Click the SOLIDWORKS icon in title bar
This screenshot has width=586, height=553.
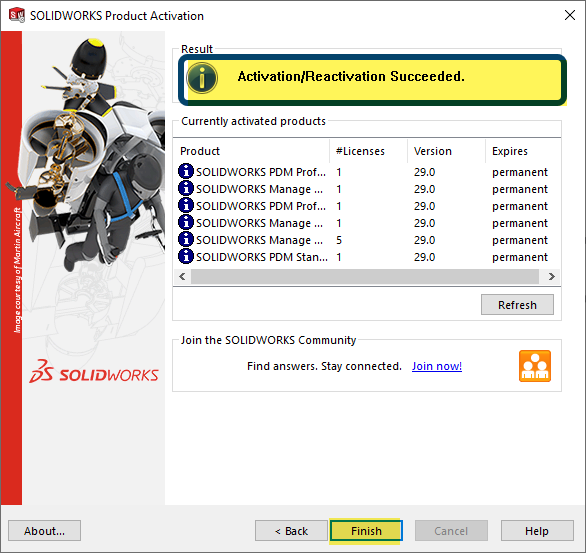click(x=17, y=15)
